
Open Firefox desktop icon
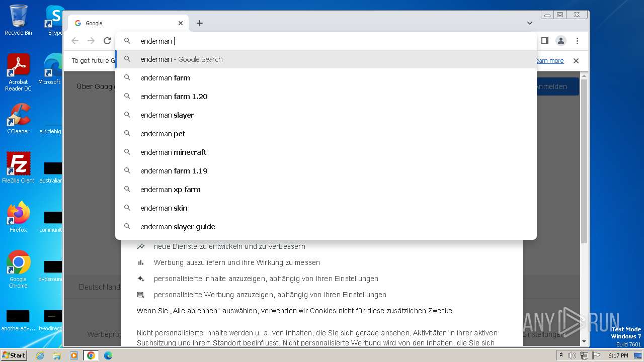(18, 217)
